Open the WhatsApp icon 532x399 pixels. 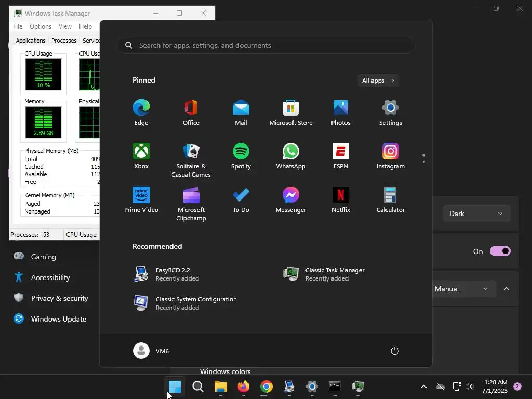pos(291,156)
